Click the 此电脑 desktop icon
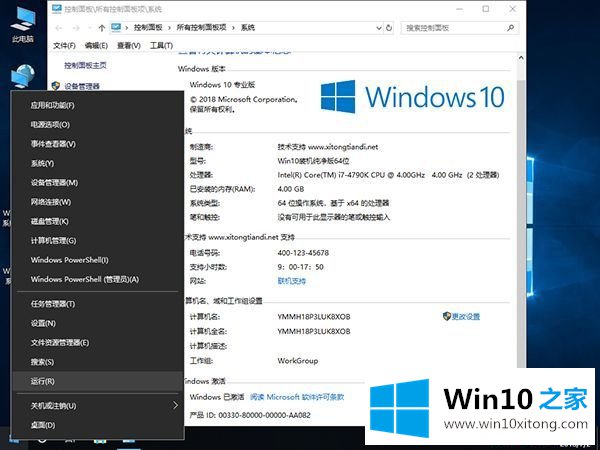Screen dimensions: 600x450 (23, 24)
